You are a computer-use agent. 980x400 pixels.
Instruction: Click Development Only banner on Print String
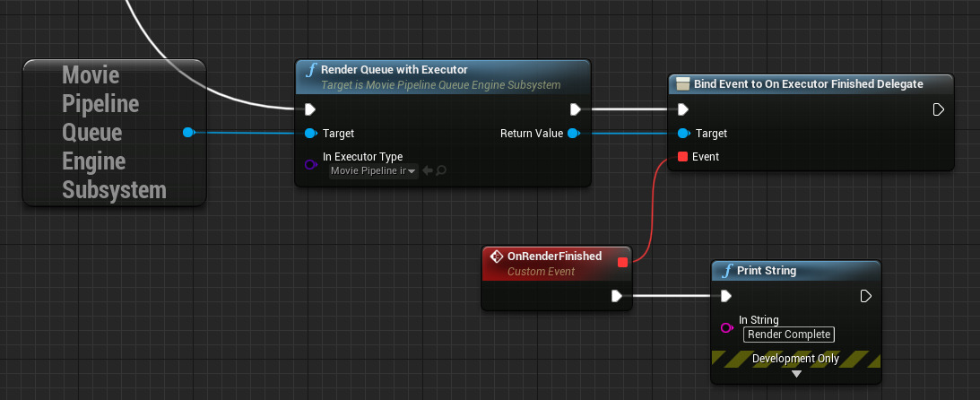click(x=795, y=359)
